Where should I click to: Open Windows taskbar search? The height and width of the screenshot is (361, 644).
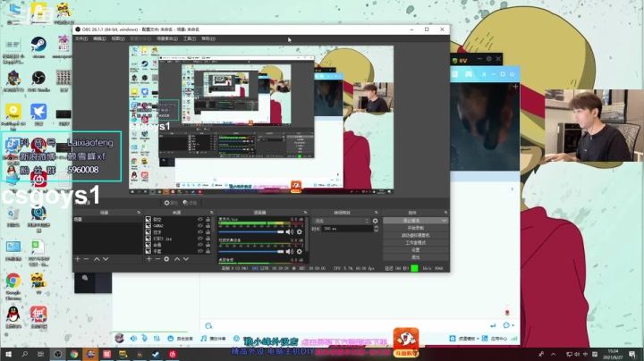25,354
